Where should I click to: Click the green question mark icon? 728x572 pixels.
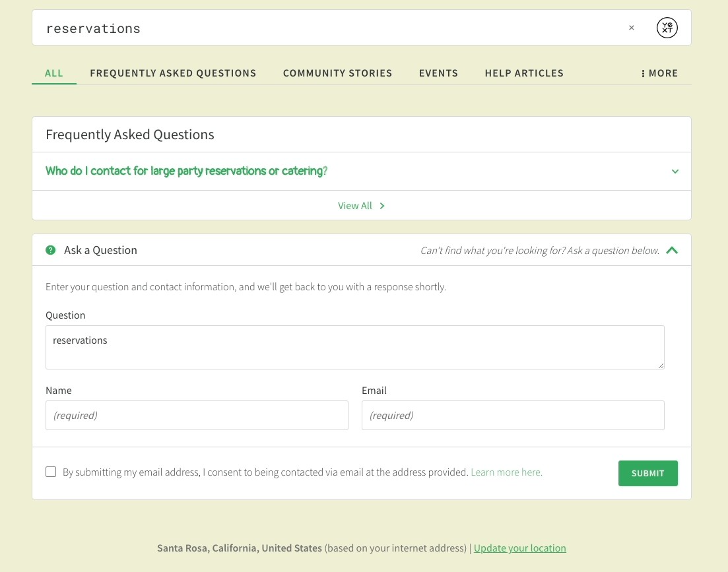point(51,250)
